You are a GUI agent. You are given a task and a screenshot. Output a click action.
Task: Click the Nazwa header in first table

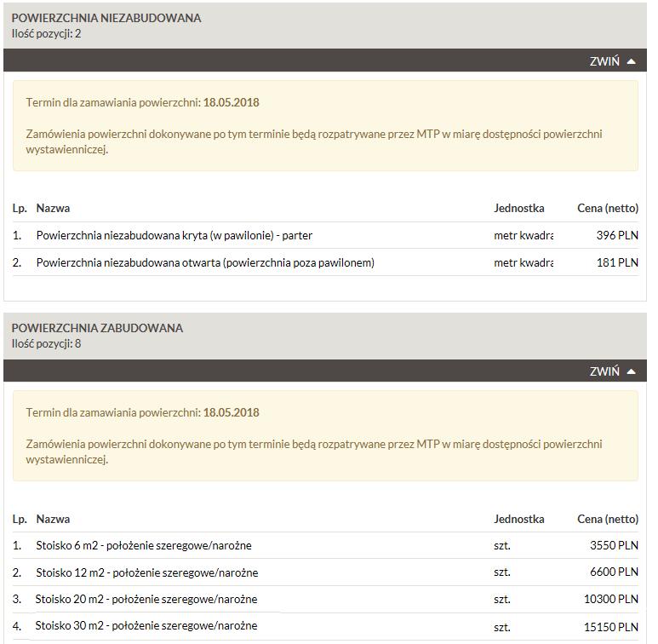[x=53, y=208]
